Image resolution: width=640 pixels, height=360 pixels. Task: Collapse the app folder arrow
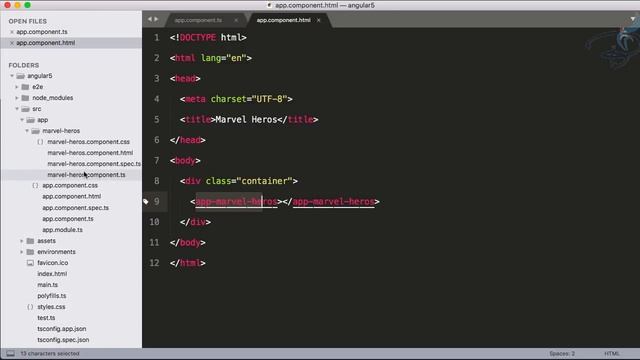(x=22, y=120)
